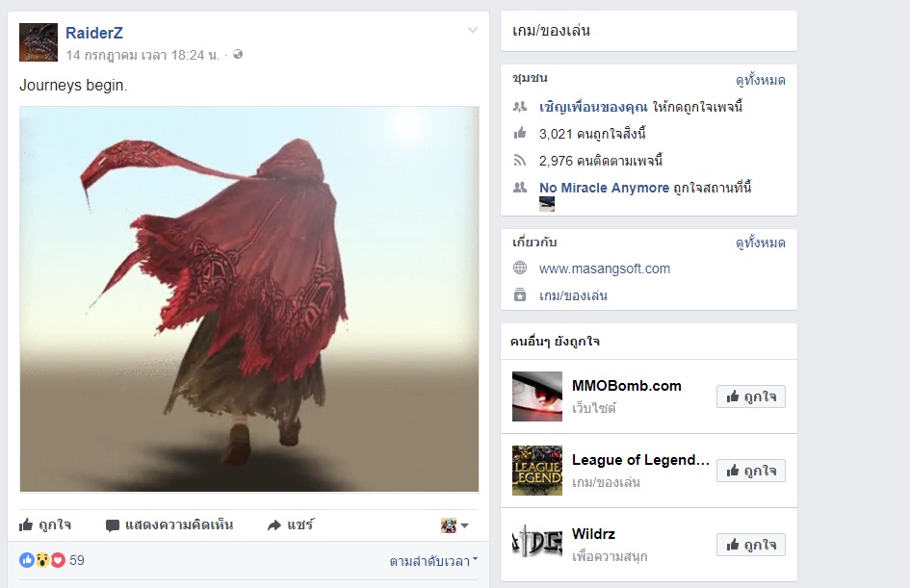
Task: Open the post options chevron menu
Action: click(472, 31)
